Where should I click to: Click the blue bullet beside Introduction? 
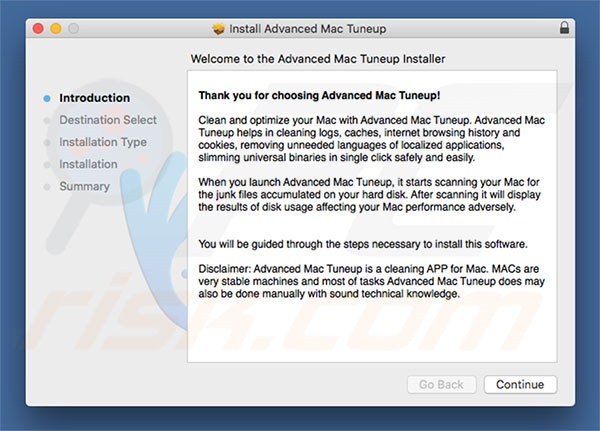pos(47,98)
